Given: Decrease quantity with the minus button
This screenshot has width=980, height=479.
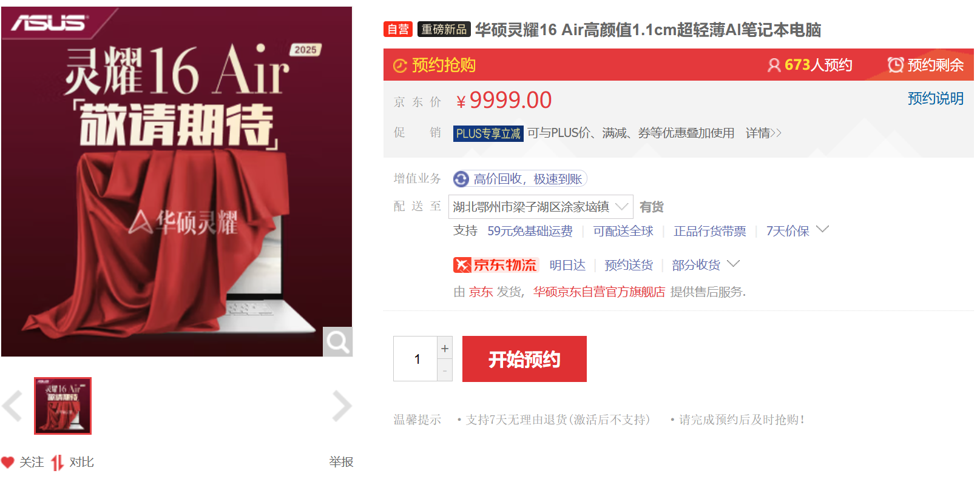Looking at the screenshot, I should point(445,370).
